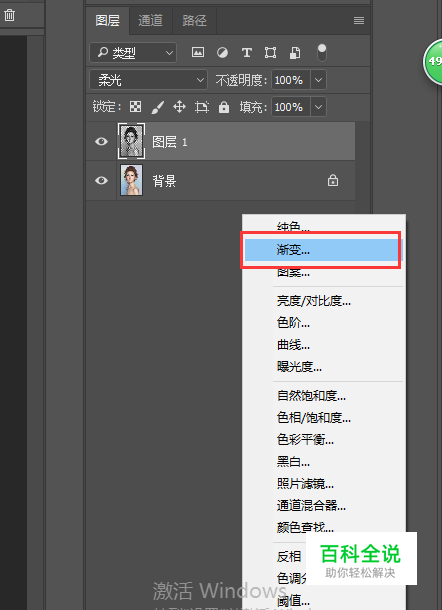Lock layer position move icon
Viewport: 442px width, 610px height.
pos(179,107)
